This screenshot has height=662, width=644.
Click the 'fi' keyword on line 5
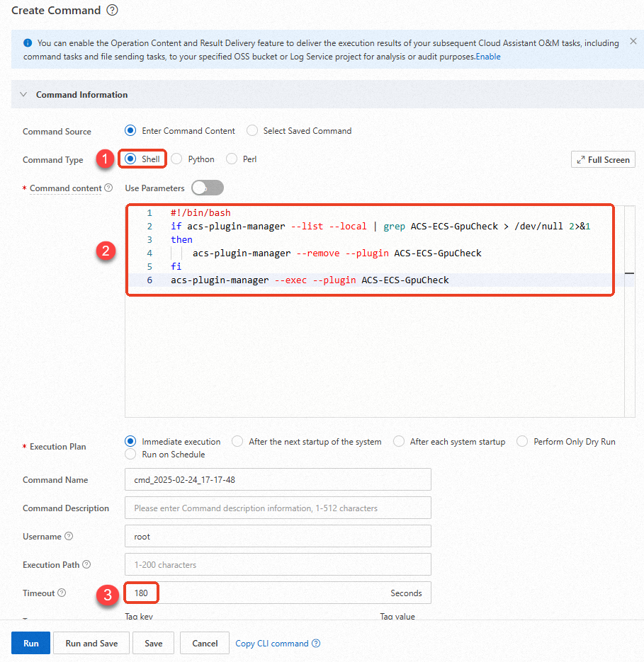tap(176, 266)
